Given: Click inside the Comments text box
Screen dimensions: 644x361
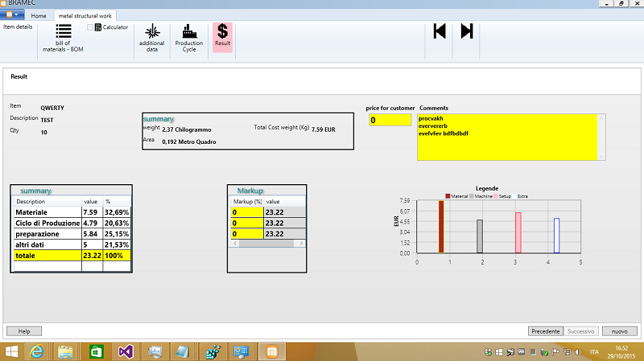Looking at the screenshot, I should 507,137.
